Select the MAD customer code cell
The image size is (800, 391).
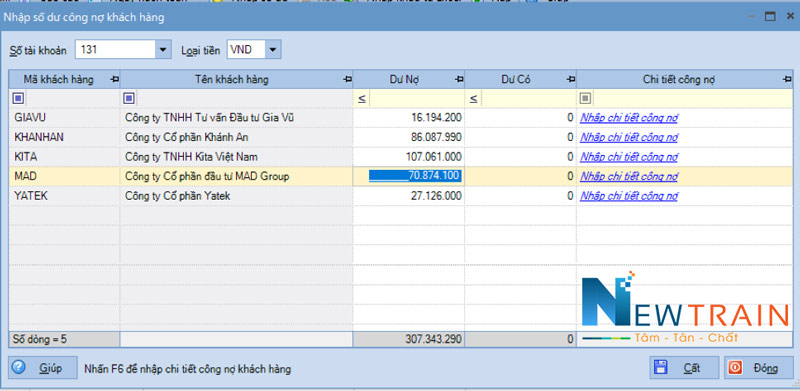[64, 176]
